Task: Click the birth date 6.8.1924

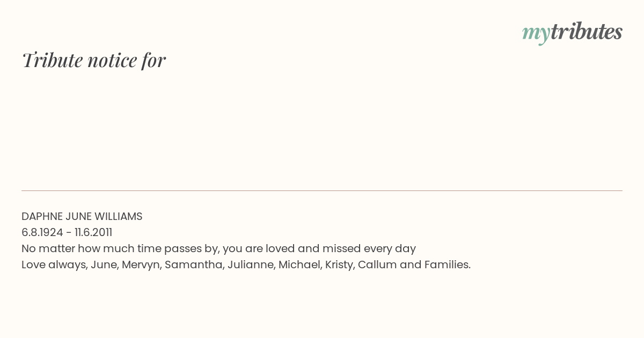Action: (42, 232)
